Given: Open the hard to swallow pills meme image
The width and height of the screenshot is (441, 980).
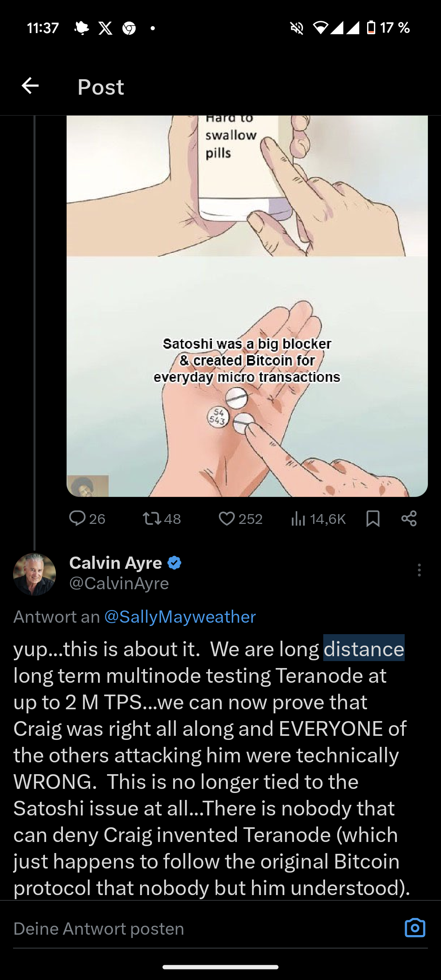Looking at the screenshot, I should pos(247,306).
